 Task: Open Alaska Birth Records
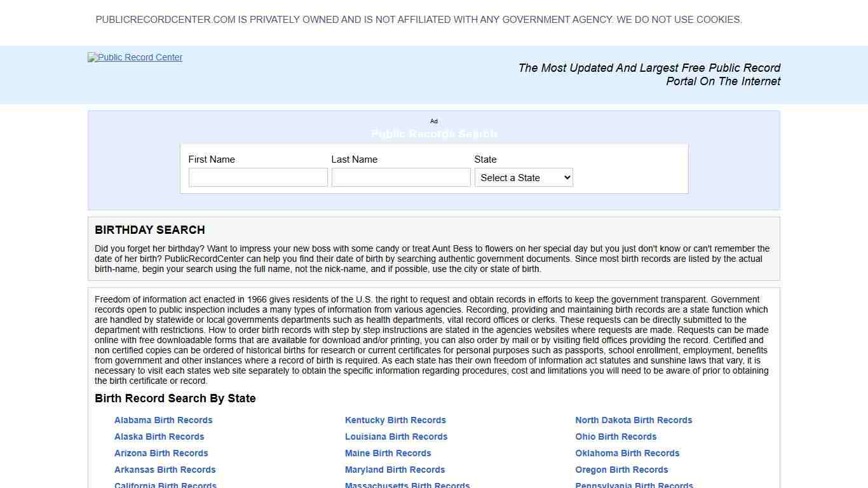[x=159, y=437]
